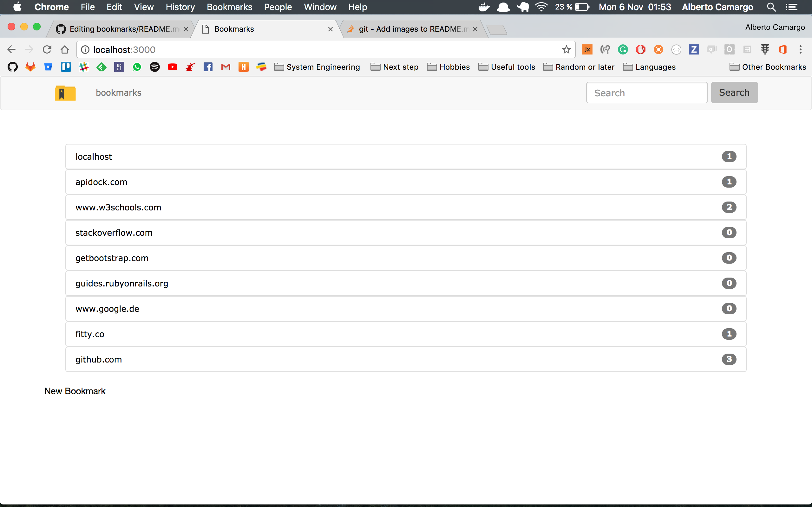Open the History menu
This screenshot has height=507, width=812.
(x=180, y=7)
